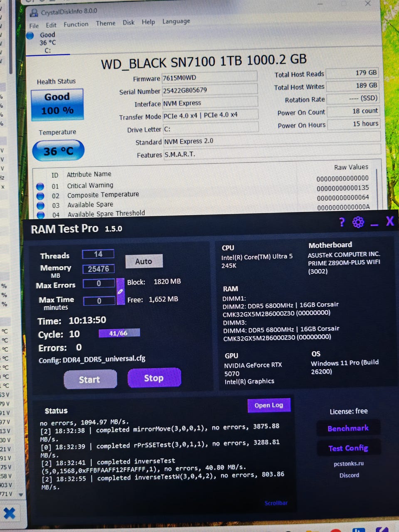Screen dimensions: 399x532
Task: Click the Firmware field 7615M0WD
Action: click(209, 77)
